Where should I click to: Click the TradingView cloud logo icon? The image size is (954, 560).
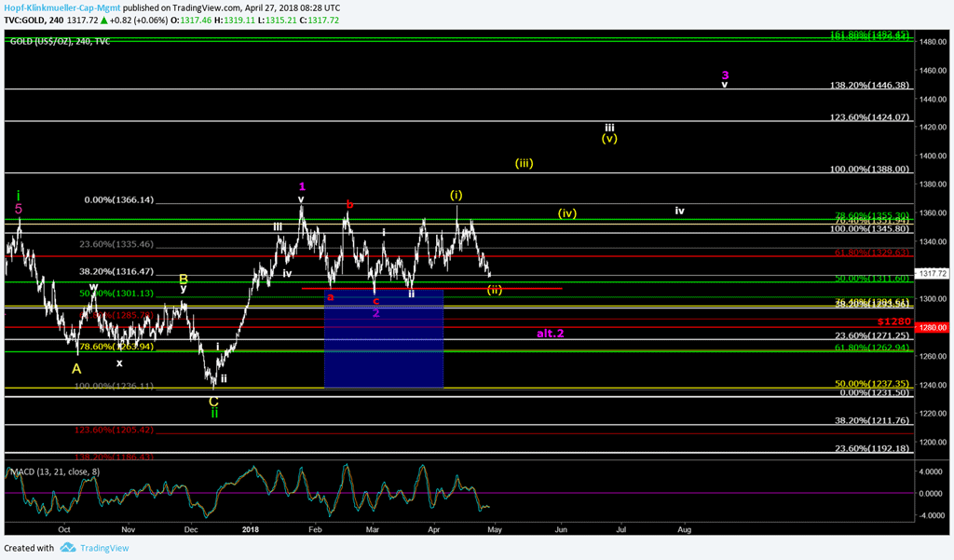[67, 548]
